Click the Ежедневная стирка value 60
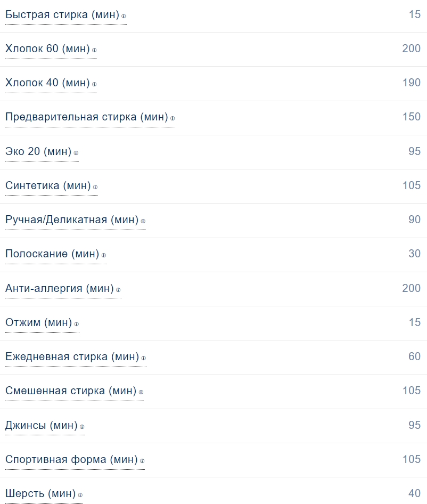The image size is (427, 504). click(x=414, y=356)
